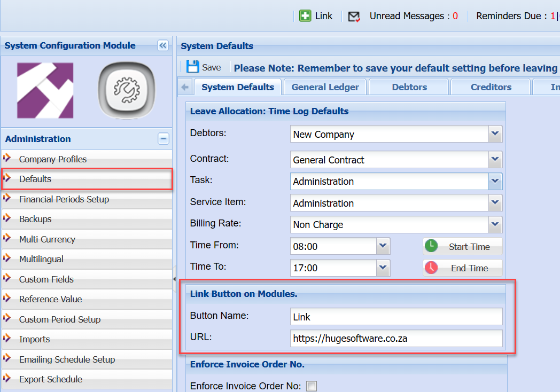The width and height of the screenshot is (560, 392).
Task: Open the unread messages envelope icon
Action: [354, 17]
